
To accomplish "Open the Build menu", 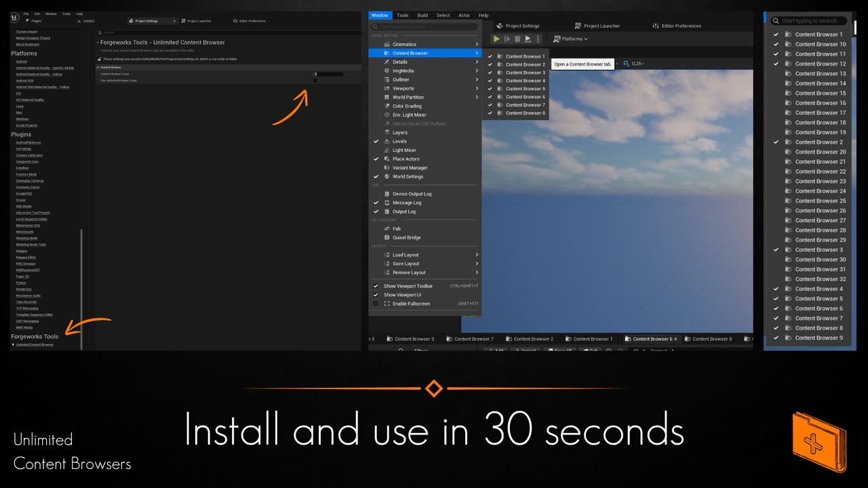I will tap(422, 15).
